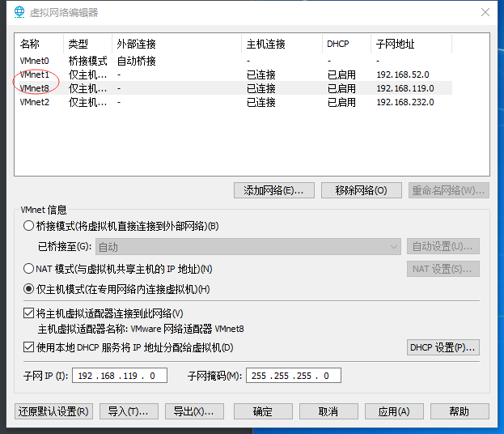The height and width of the screenshot is (434, 504).
Task: Click the 主机连接 column header
Action: click(x=282, y=44)
